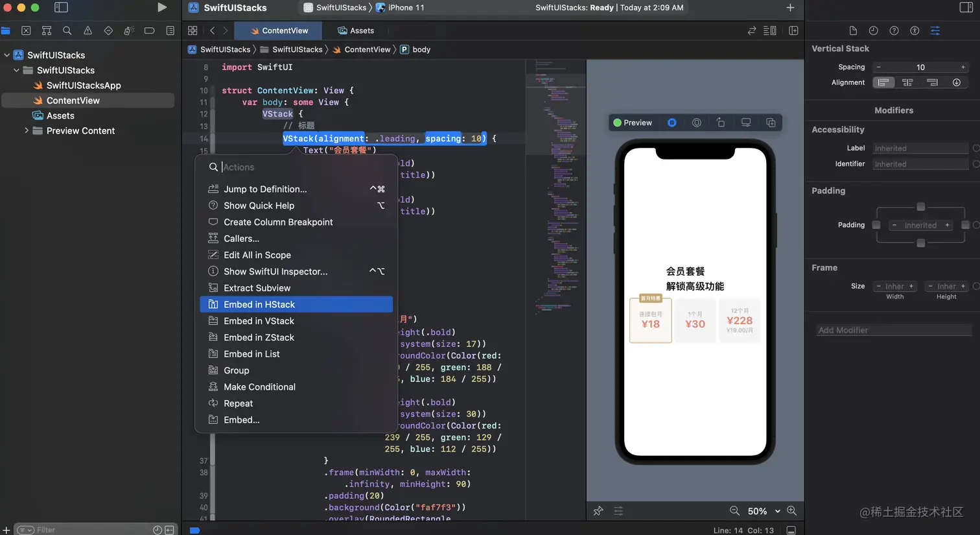
Task: Go back in editor history
Action: (x=212, y=30)
